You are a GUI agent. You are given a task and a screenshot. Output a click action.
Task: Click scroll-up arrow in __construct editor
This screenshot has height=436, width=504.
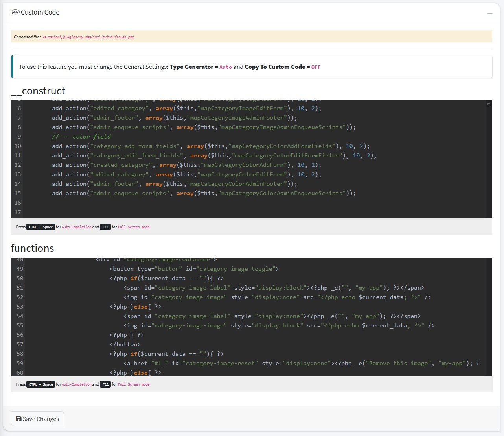(489, 104)
